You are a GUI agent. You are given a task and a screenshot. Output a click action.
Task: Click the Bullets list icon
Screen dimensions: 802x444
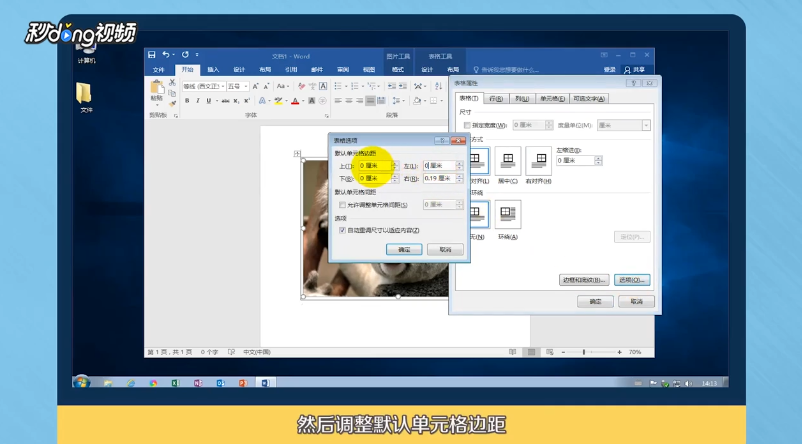click(338, 86)
